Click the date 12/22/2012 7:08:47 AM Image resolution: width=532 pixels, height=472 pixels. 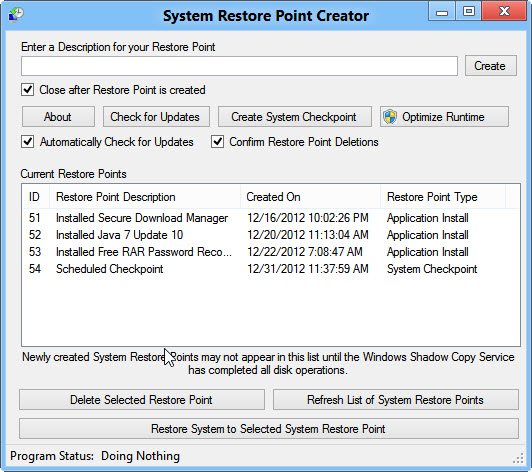click(305, 252)
